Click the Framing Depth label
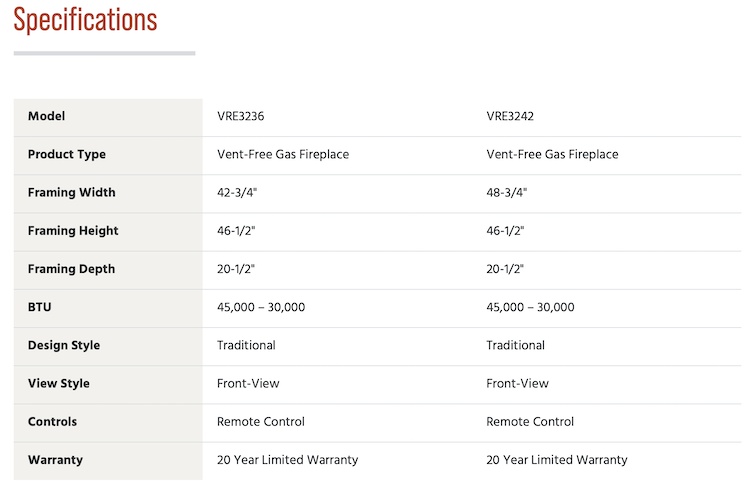 [71, 269]
